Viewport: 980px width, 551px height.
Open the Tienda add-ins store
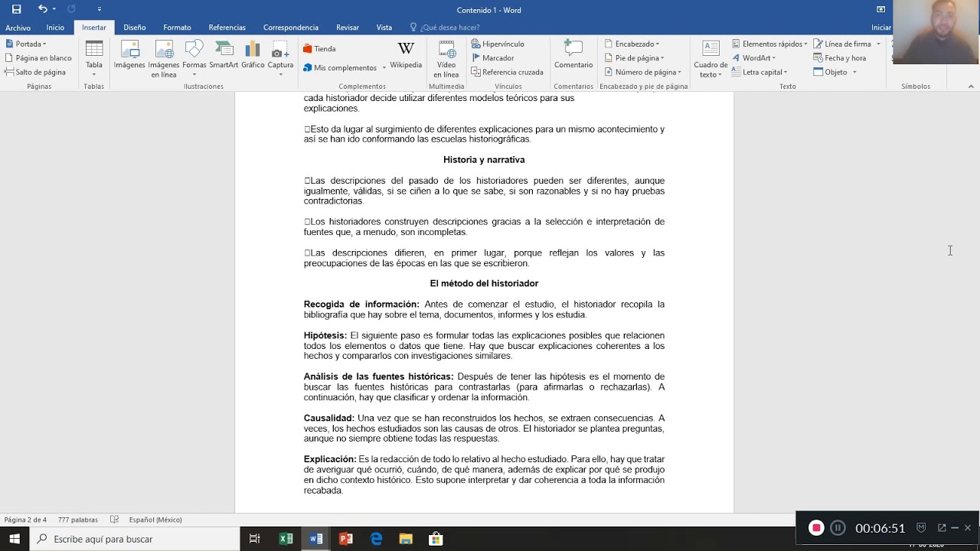[x=319, y=48]
